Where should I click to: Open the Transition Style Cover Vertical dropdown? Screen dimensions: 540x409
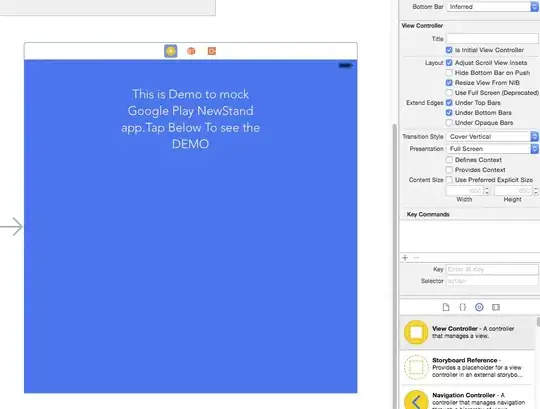pos(492,137)
